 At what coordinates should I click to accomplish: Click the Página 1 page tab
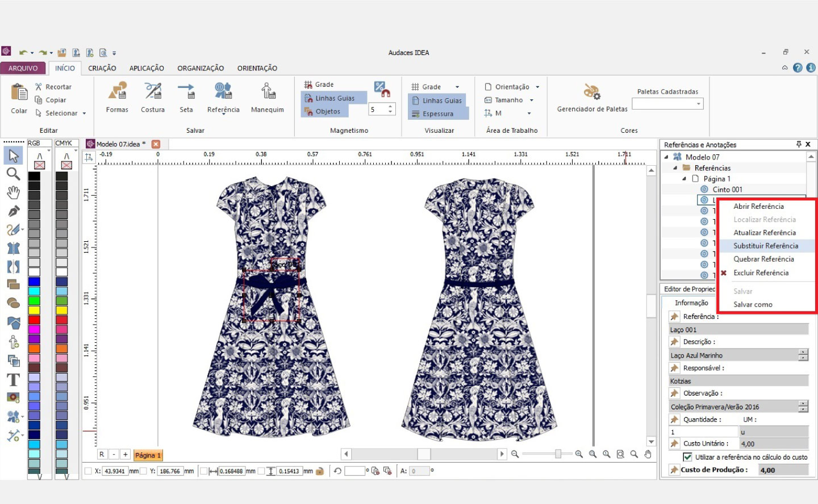148,455
